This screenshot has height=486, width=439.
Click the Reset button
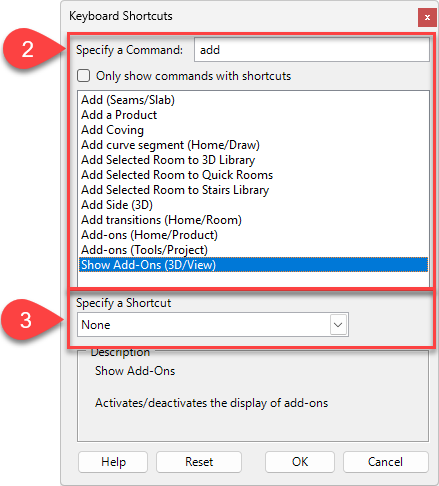(x=199, y=462)
